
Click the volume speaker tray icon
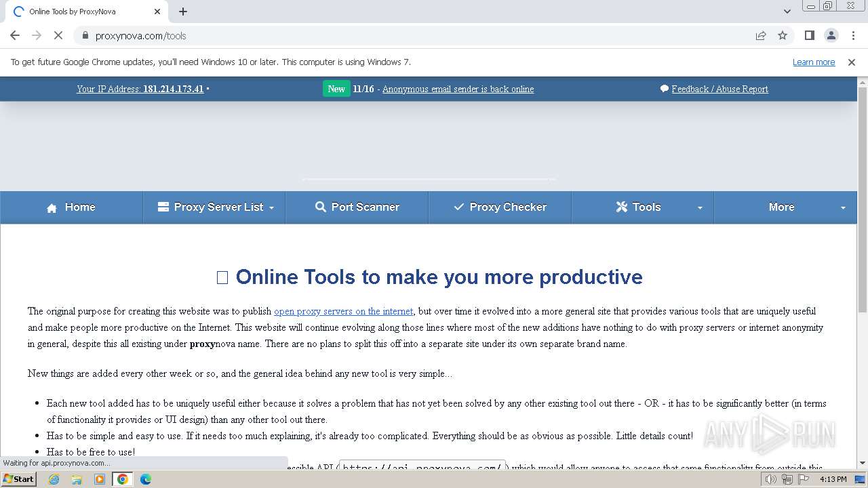771,479
